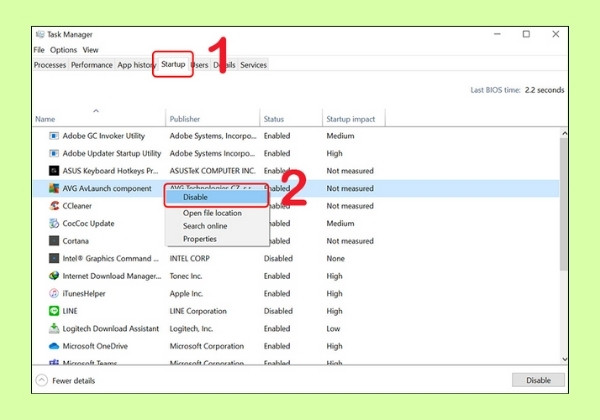
Task: Click the Logitech Download Assistant icon
Action: pos(54,329)
